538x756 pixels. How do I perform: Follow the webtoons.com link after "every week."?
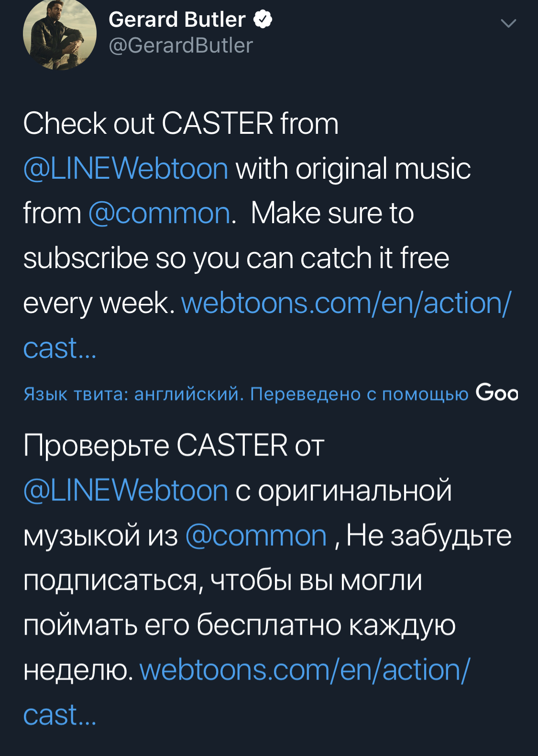pyautogui.click(x=346, y=303)
